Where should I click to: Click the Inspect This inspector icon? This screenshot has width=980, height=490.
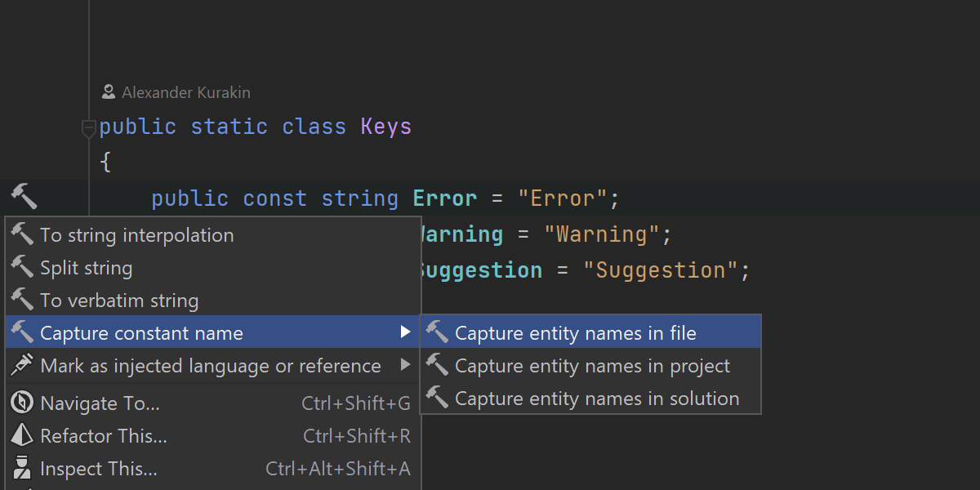(x=22, y=469)
